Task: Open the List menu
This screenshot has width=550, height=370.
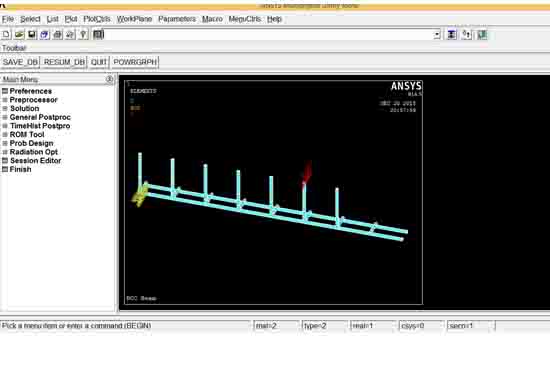Action: (x=53, y=19)
